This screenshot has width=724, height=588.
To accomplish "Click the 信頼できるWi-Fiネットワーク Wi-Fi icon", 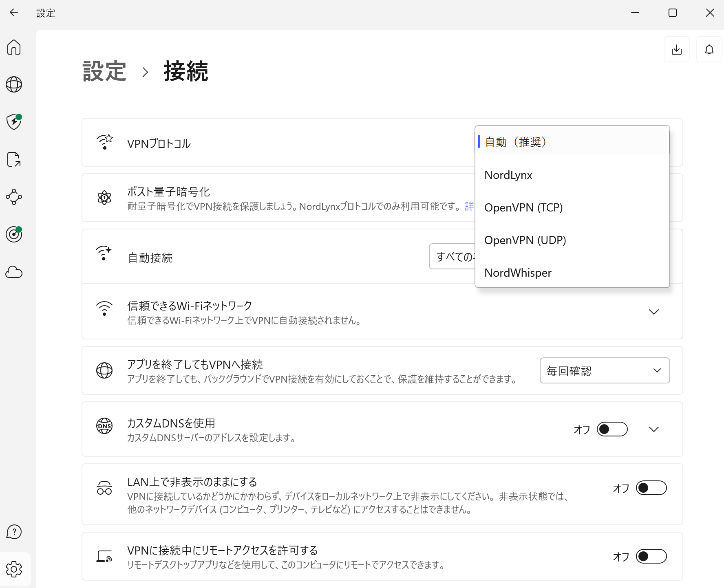I will 104,308.
